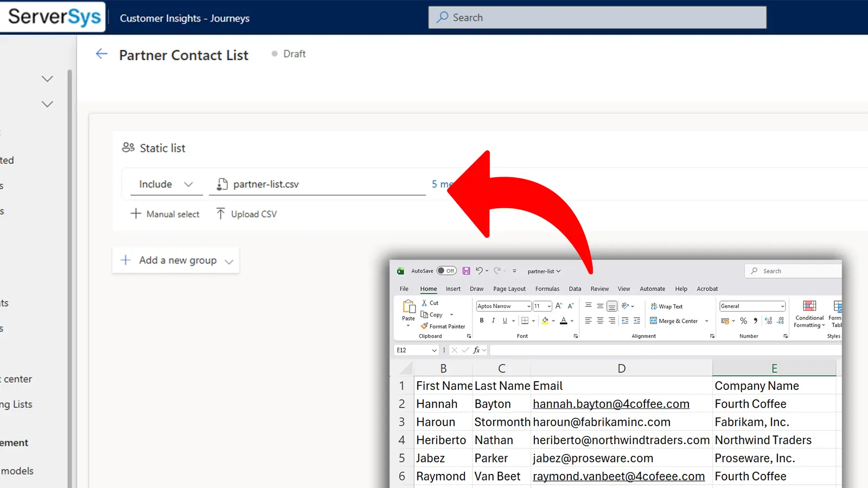Apply the Percent number style
This screenshot has height=488, width=868.
tap(743, 320)
